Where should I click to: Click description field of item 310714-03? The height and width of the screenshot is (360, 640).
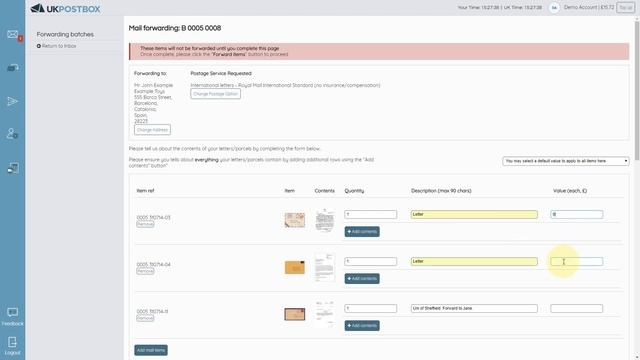tap(474, 215)
